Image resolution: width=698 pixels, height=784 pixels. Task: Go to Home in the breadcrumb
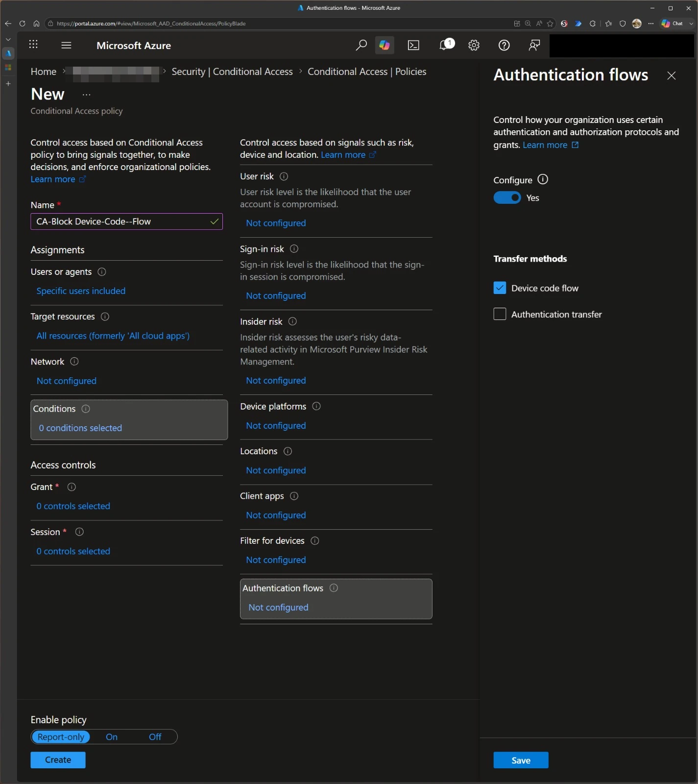[x=44, y=72]
